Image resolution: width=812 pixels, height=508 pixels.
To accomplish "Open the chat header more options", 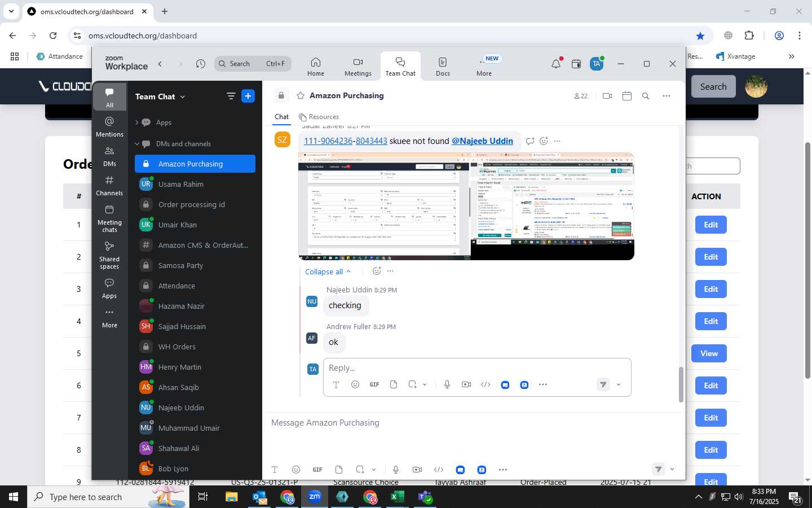I will pyautogui.click(x=667, y=96).
